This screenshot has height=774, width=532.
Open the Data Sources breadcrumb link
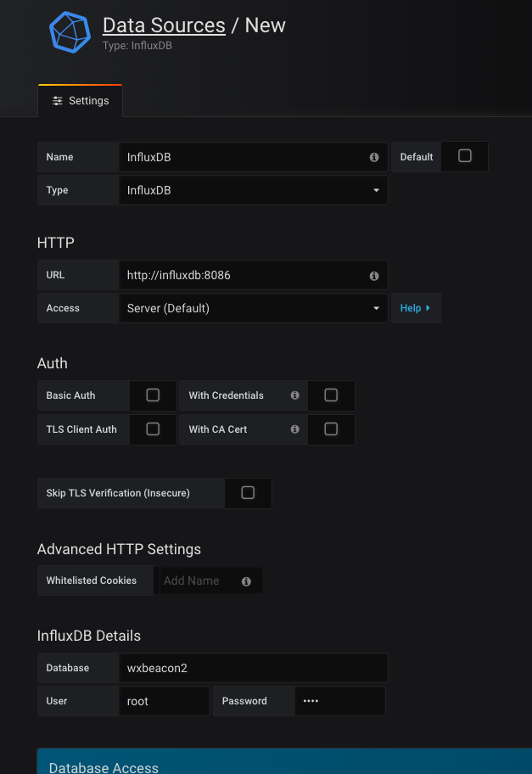[164, 25]
